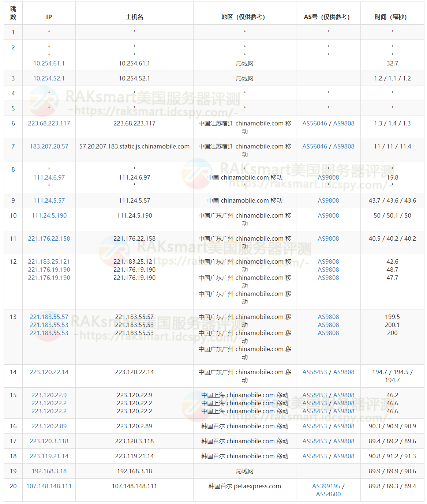Click the AS54600 link
Viewport: 427px width, 504px height.
point(328,494)
